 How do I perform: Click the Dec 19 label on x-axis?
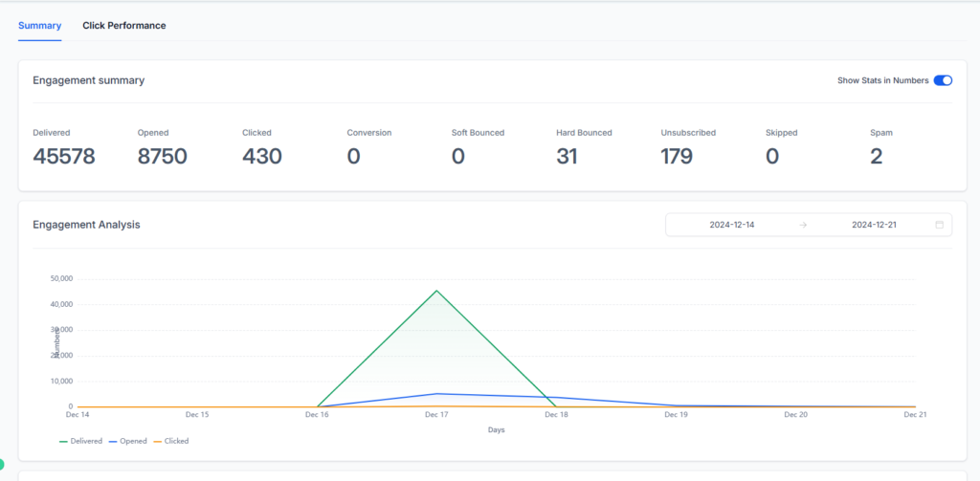[676, 415]
